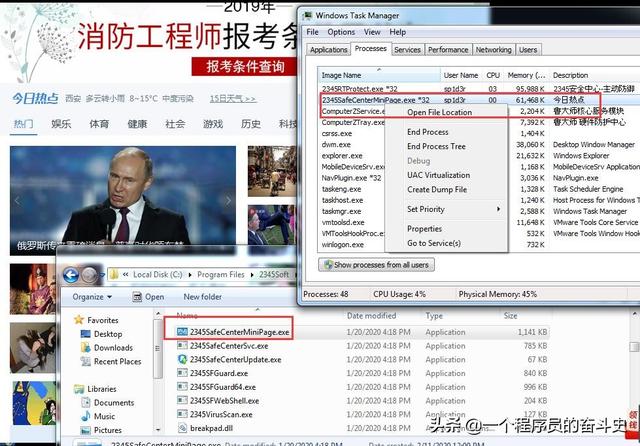The height and width of the screenshot is (446, 640).
Task: Click the Downloads folder icon
Action: [x=86, y=348]
